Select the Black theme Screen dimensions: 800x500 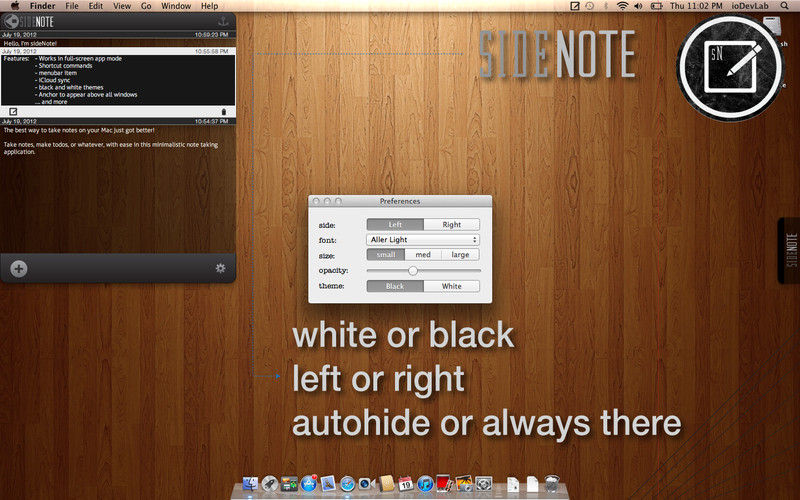coord(395,286)
